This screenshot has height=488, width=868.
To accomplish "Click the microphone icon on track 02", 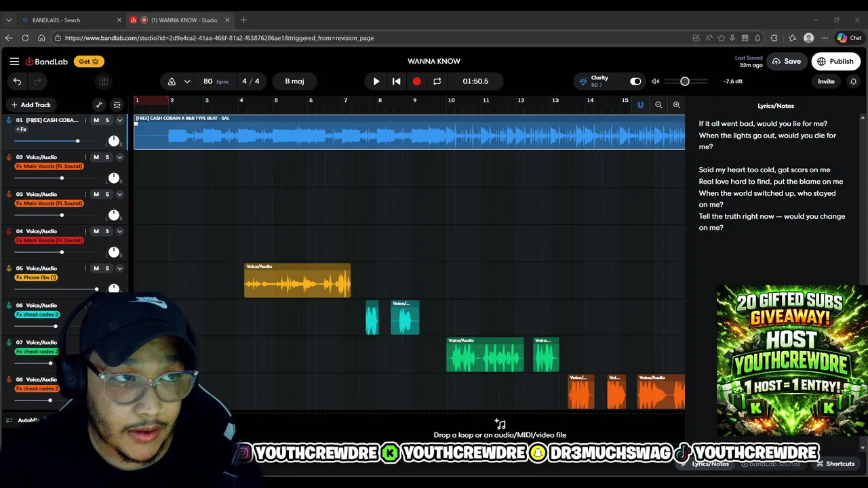I will click(9, 157).
